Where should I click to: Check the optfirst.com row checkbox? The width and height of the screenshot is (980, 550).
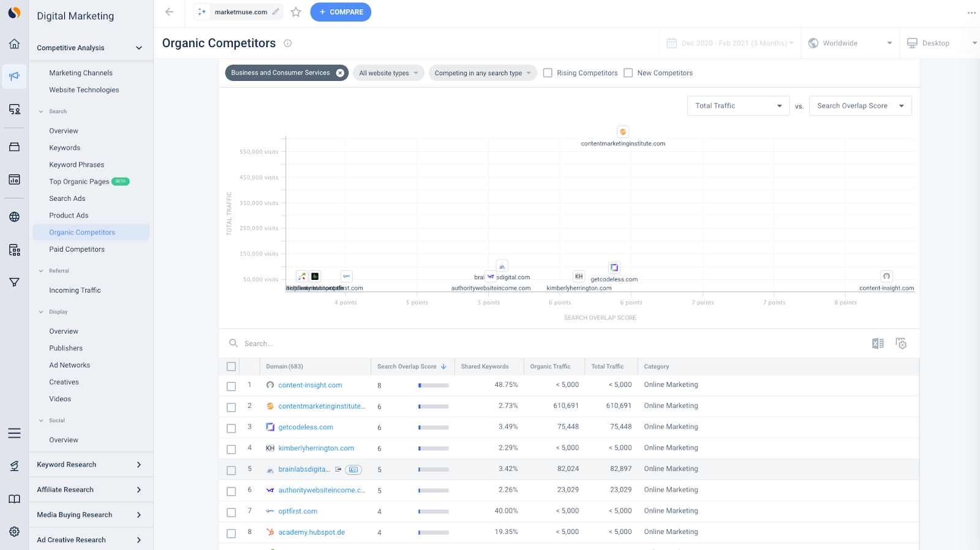click(x=231, y=512)
